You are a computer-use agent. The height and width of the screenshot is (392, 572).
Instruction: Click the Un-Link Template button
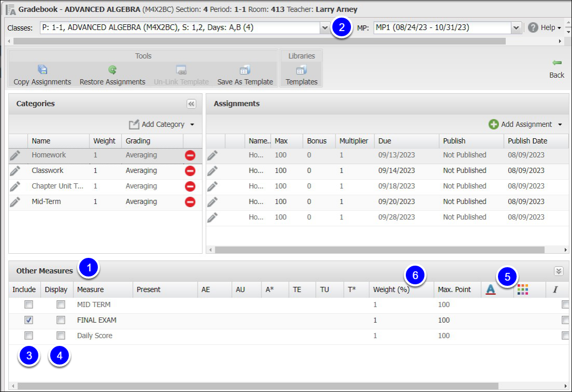(181, 75)
